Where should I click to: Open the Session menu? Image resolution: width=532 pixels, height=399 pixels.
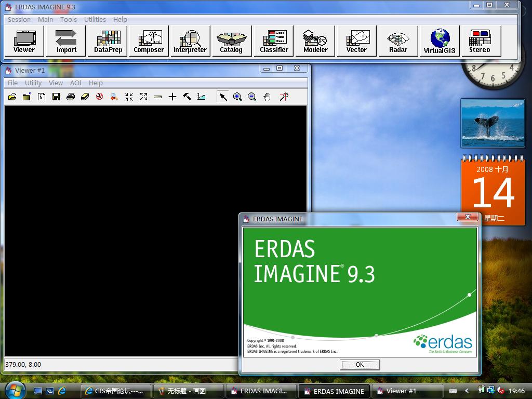pos(19,19)
